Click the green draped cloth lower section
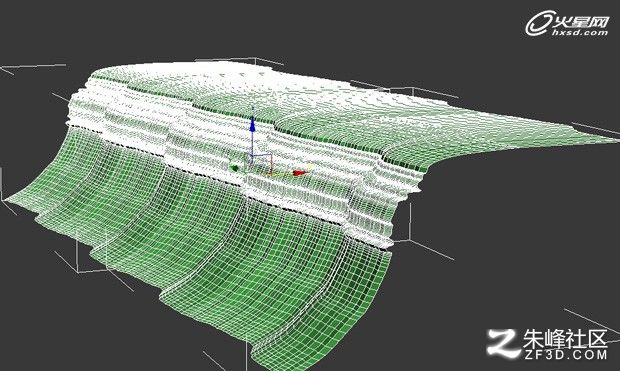Screen dimensions: 620x371 point(206,253)
